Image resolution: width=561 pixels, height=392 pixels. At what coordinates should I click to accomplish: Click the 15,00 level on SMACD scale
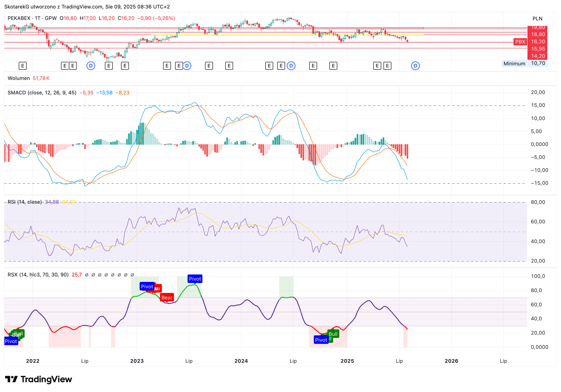tap(538, 105)
